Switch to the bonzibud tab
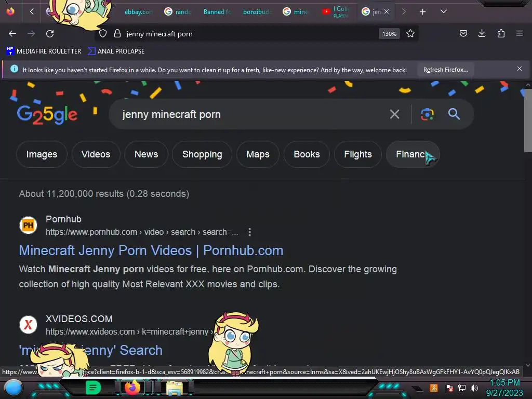This screenshot has width=532, height=399. click(257, 12)
